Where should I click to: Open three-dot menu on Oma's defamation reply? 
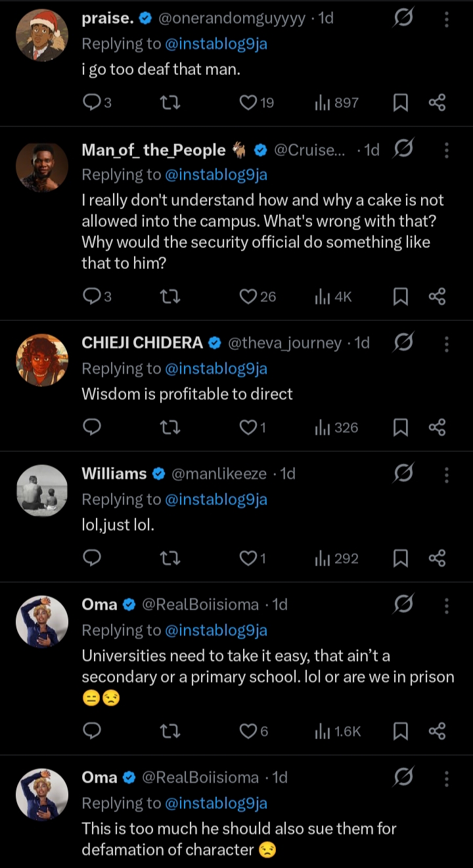pyautogui.click(x=447, y=777)
